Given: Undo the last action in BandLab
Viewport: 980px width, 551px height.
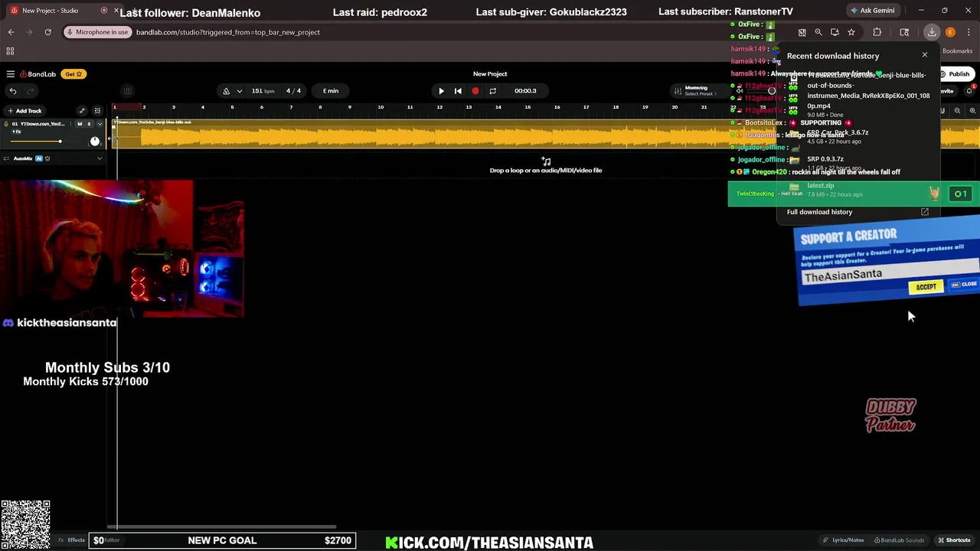Looking at the screenshot, I should point(13,91).
